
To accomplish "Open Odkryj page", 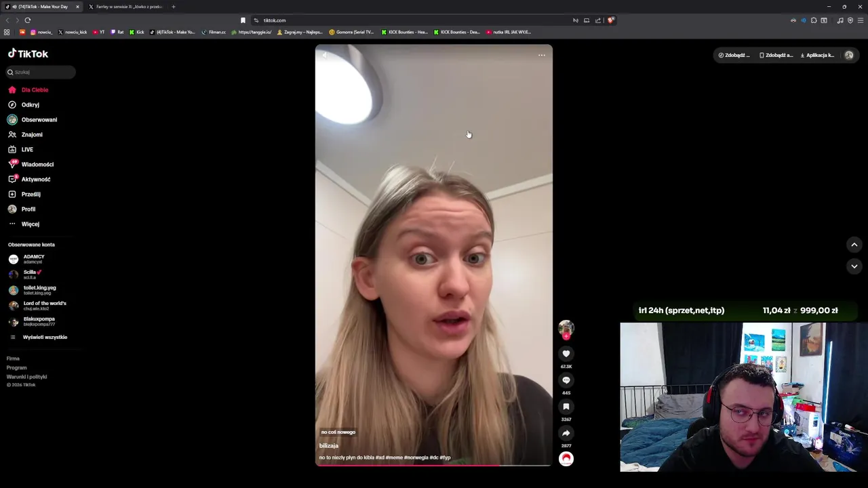I will [x=24, y=105].
